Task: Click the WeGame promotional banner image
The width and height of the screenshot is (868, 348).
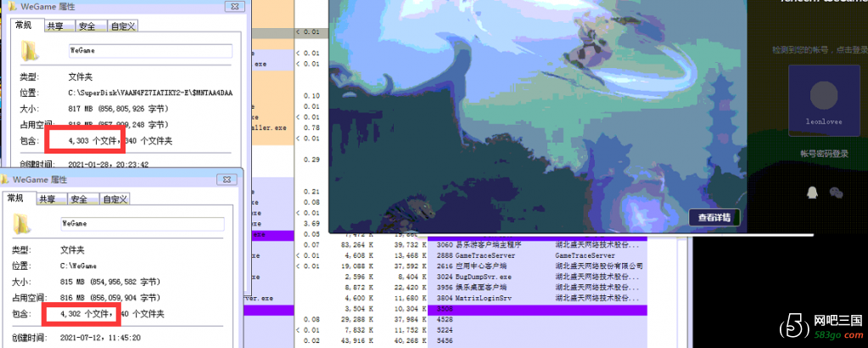Action: (x=538, y=116)
